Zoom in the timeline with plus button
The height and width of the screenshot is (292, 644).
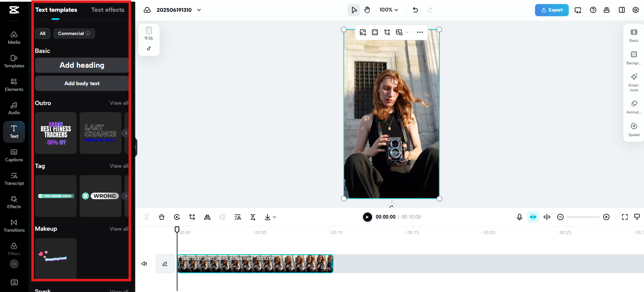point(606,217)
